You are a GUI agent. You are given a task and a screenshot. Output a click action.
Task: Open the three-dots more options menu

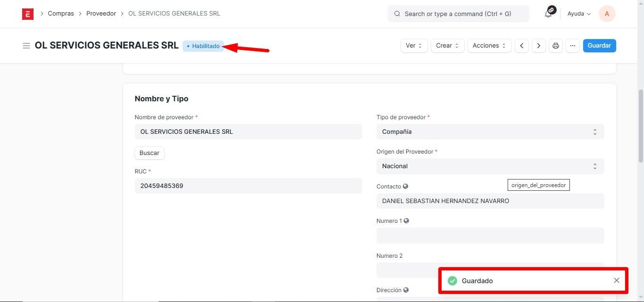[572, 46]
